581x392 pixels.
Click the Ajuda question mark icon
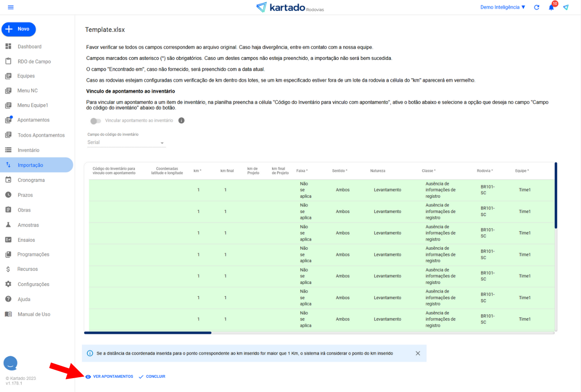click(x=8, y=299)
